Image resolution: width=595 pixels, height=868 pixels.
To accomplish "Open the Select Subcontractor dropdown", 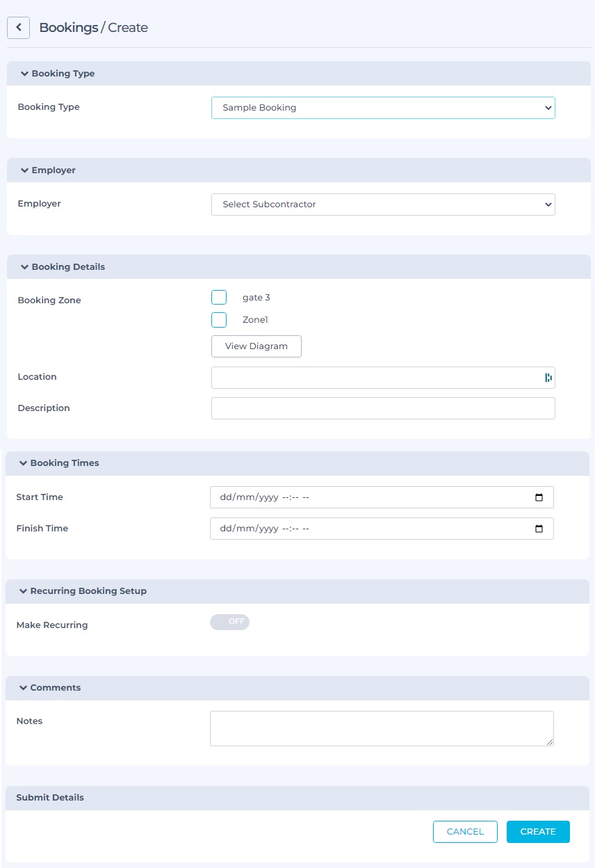I will click(x=383, y=204).
